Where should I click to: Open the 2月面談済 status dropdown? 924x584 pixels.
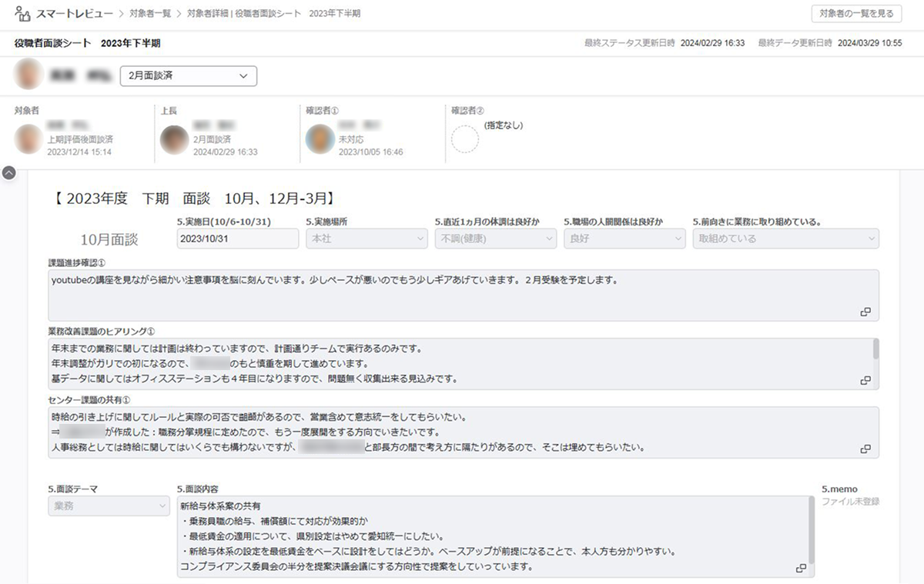point(189,75)
